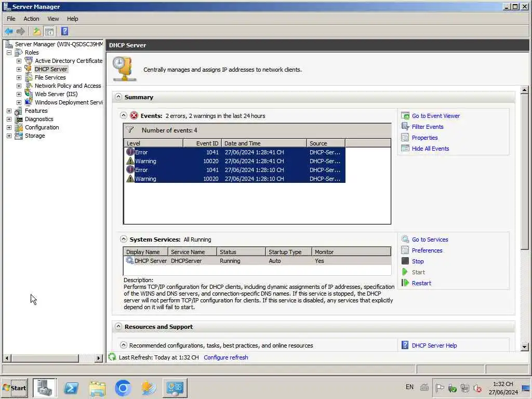The width and height of the screenshot is (532, 399).
Task: Click the Up one level toolbar icon
Action: pyautogui.click(x=37, y=32)
